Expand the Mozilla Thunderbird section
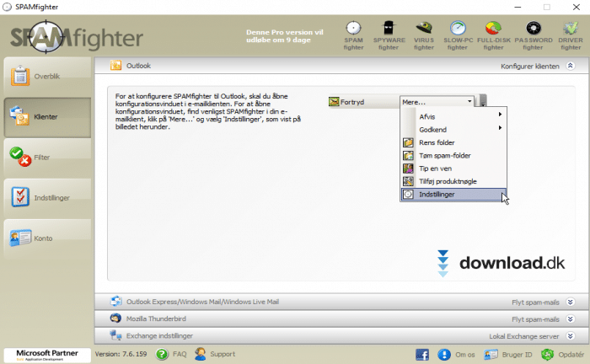 (571, 319)
